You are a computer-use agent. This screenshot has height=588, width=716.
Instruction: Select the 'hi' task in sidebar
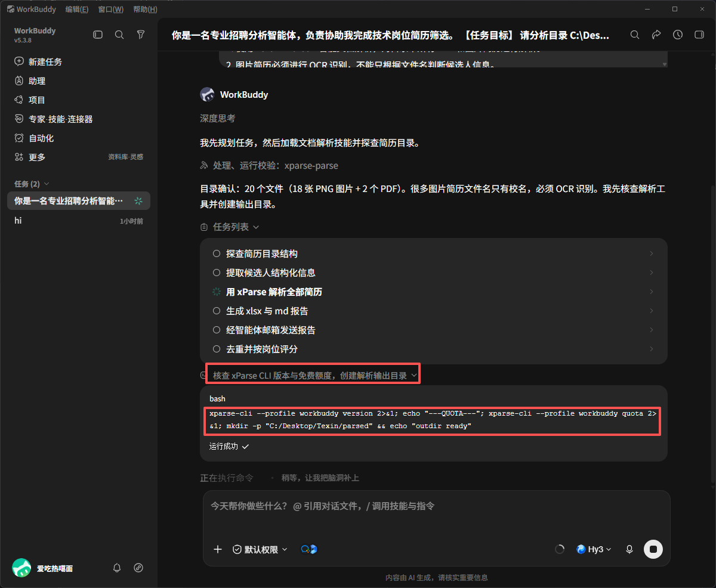[79, 221]
